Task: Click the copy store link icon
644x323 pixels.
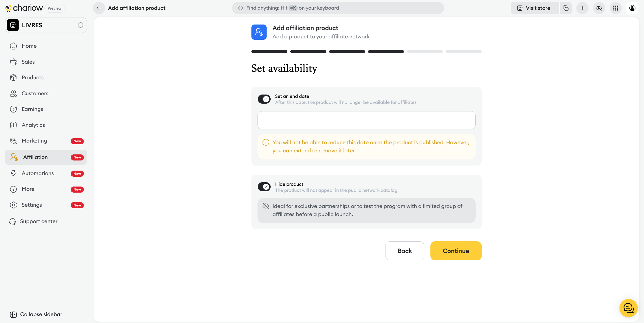Action: click(x=565, y=8)
